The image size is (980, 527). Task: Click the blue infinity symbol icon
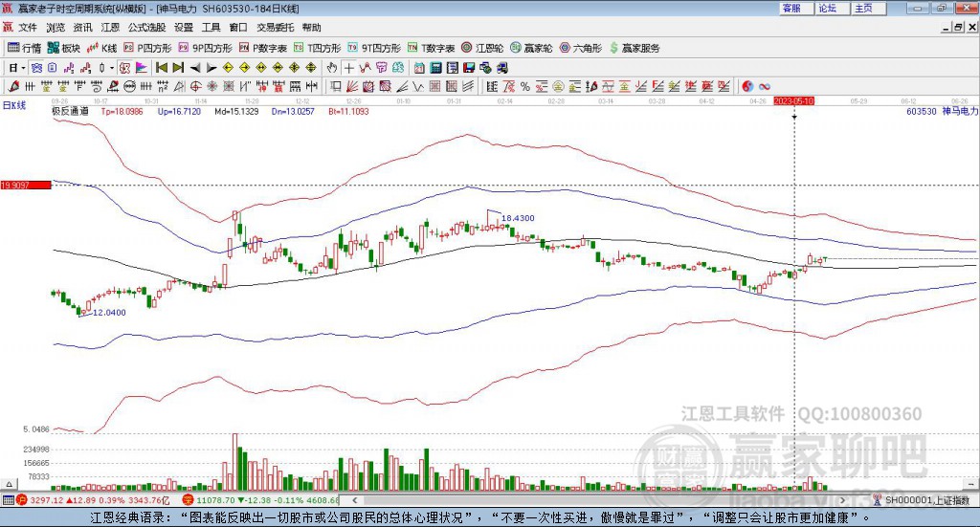click(x=765, y=86)
